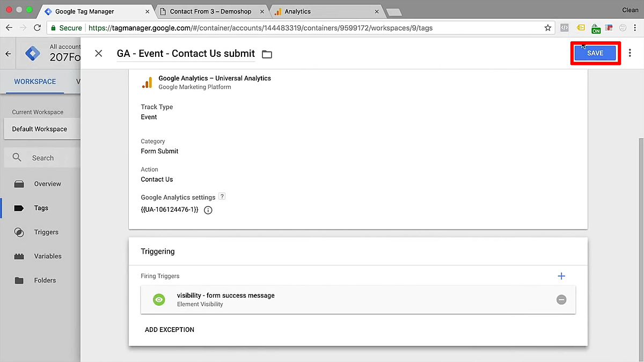Click the folder icon beside the tag name
This screenshot has height=362, width=644.
click(x=267, y=54)
